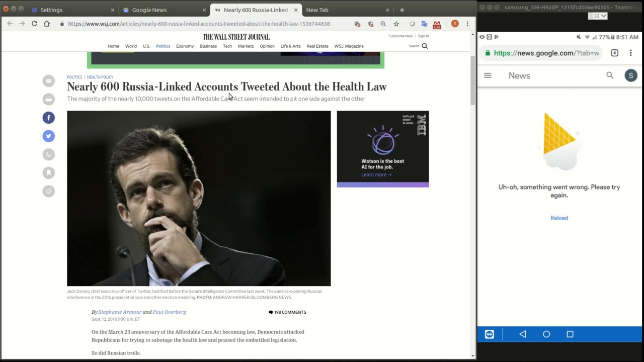The image size is (644, 362).
Task: Expand the TeamViewer toolbar chevron
Action: click(x=604, y=16)
